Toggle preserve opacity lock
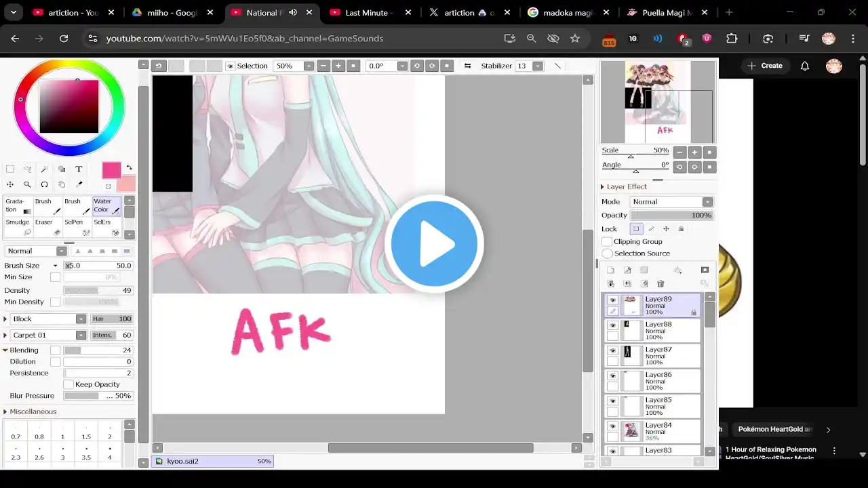The image size is (868, 488). (636, 229)
